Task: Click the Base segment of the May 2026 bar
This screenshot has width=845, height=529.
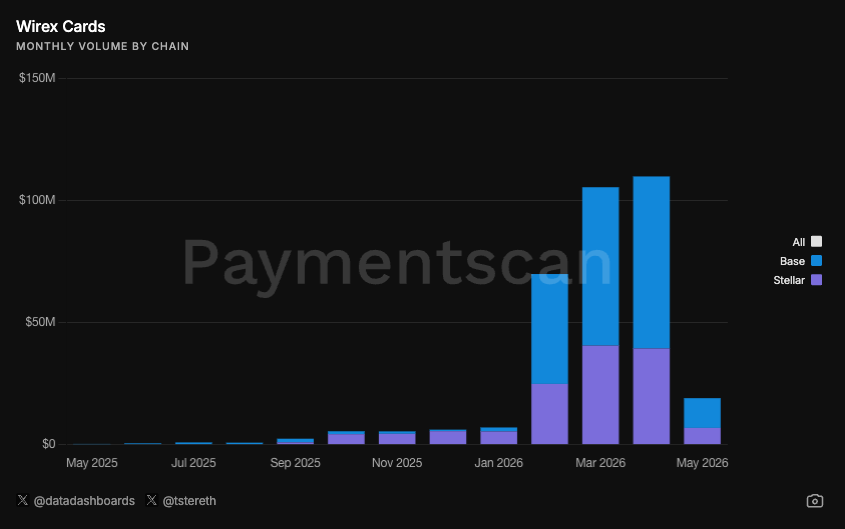Action: (x=702, y=413)
